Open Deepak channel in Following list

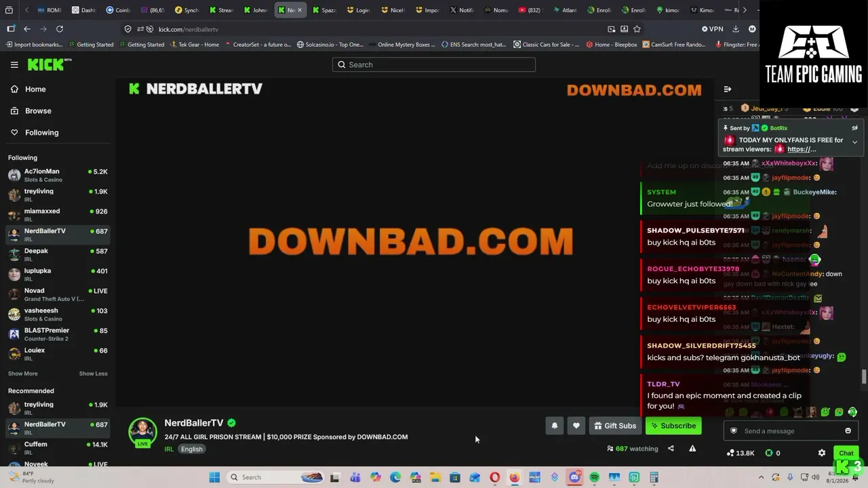[58, 254]
